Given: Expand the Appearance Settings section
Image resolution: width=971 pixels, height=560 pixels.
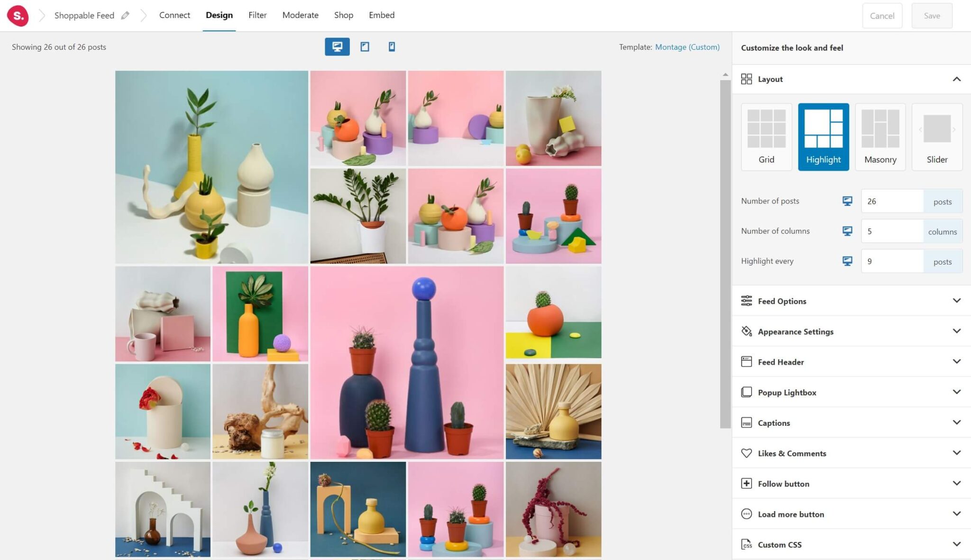Looking at the screenshot, I should (x=851, y=331).
